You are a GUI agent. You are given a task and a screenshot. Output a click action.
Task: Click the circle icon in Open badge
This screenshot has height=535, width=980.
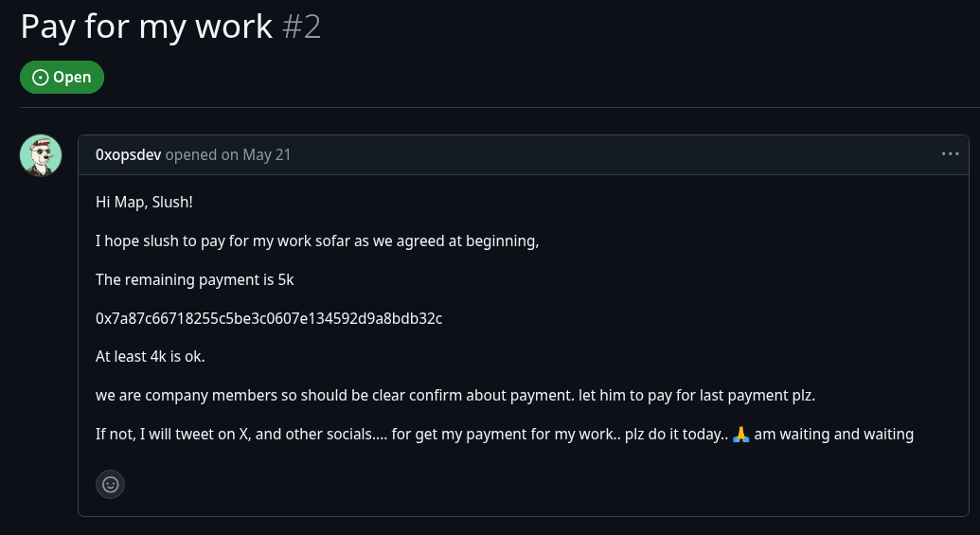[40, 78]
